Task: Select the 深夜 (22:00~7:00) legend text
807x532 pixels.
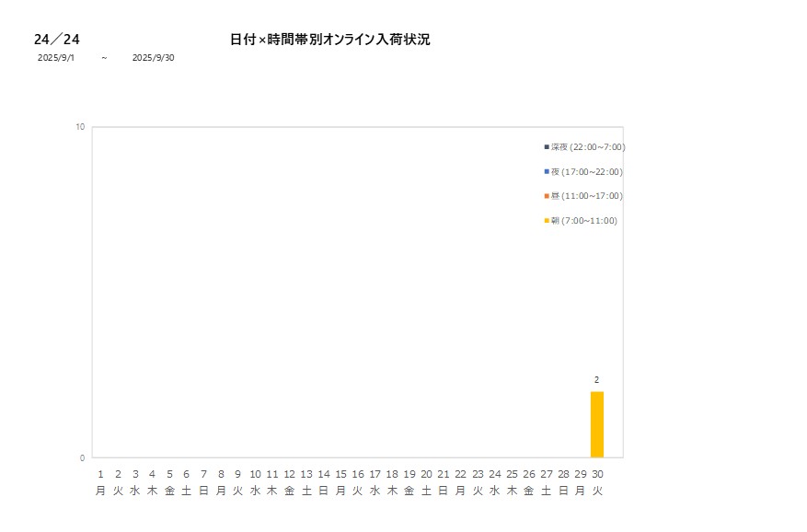Action: [588, 147]
